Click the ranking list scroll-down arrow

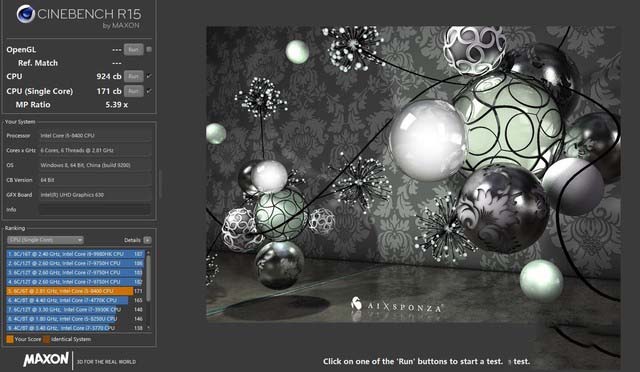point(148,328)
